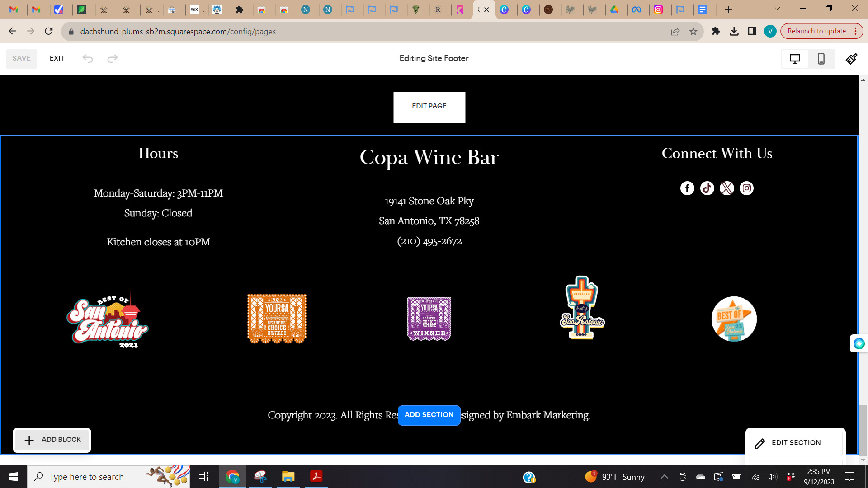Click the Kitchen closes at 10PM text
The width and height of the screenshot is (868, 488).
(x=158, y=242)
